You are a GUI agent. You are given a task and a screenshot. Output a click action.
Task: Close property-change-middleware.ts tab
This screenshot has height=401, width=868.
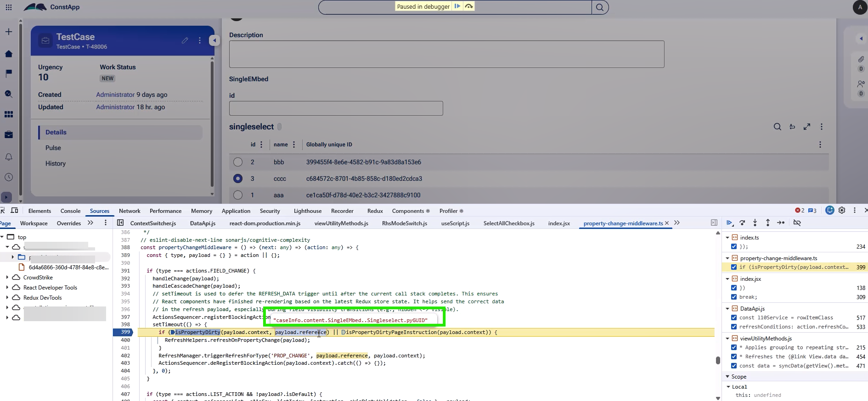point(667,223)
